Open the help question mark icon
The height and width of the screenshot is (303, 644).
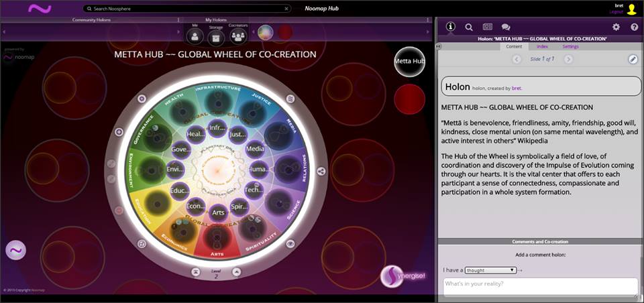634,27
